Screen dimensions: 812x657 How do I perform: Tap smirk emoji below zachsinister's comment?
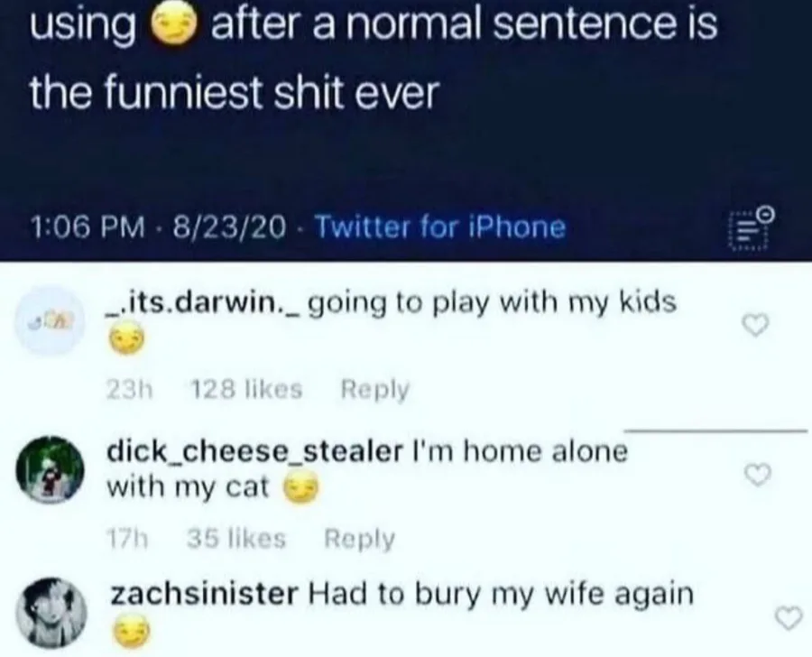[x=132, y=632]
